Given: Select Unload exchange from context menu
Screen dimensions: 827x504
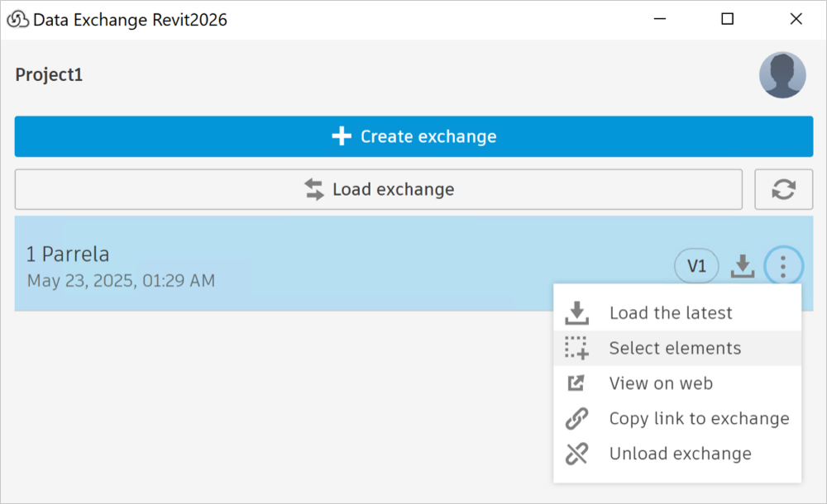Looking at the screenshot, I should click(680, 454).
